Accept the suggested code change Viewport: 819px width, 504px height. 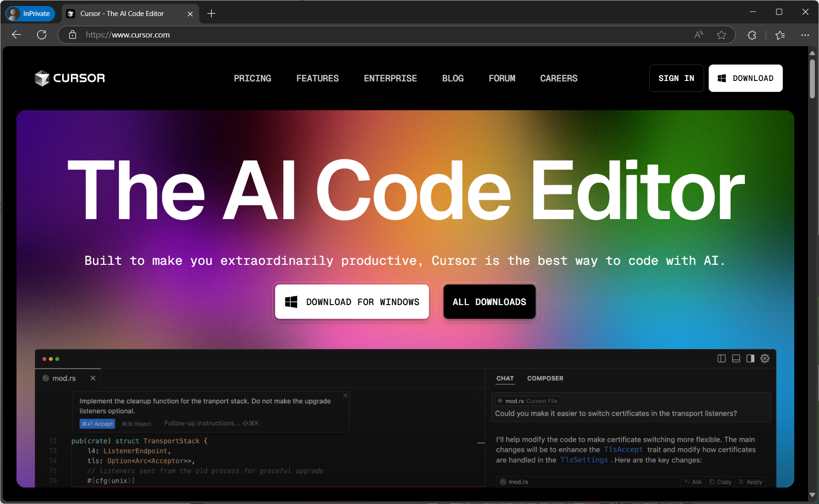[98, 424]
